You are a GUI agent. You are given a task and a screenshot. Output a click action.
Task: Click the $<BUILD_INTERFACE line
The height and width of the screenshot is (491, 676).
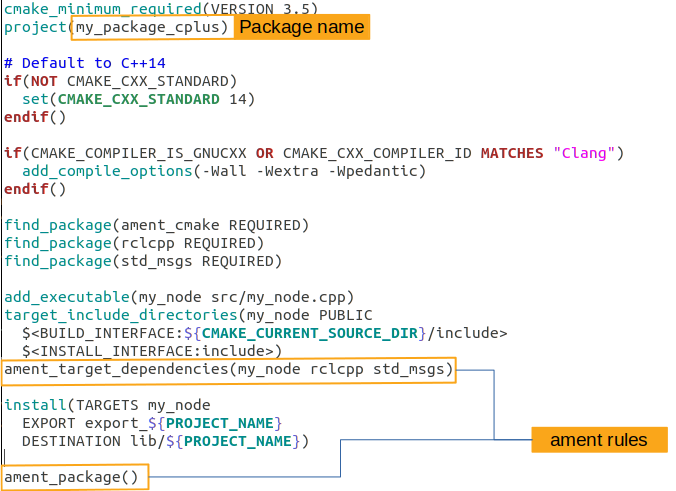(x=264, y=333)
